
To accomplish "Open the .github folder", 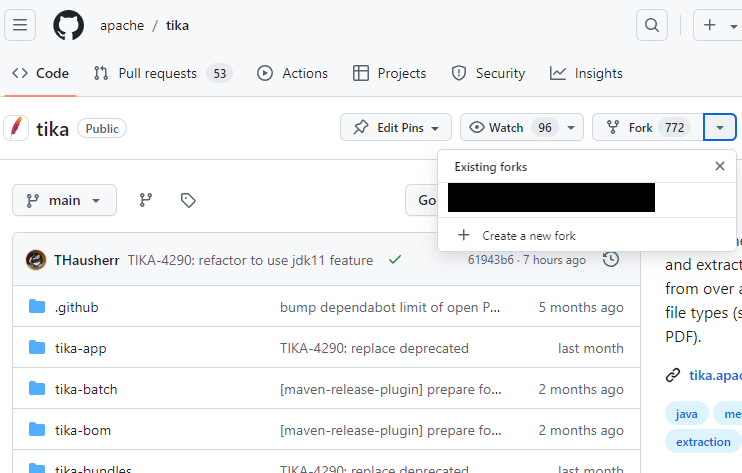I will coord(77,307).
